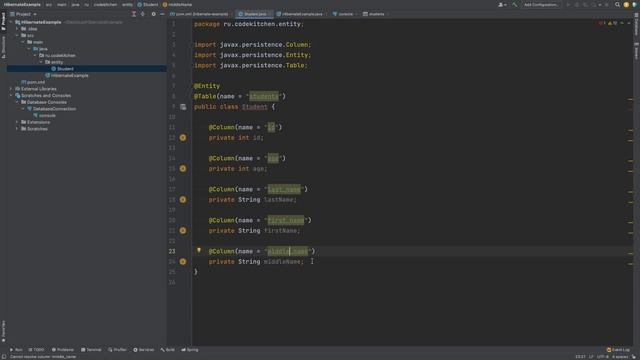Open Favorites tool window stripe button
The height and width of the screenshot is (360, 640).
(3, 331)
